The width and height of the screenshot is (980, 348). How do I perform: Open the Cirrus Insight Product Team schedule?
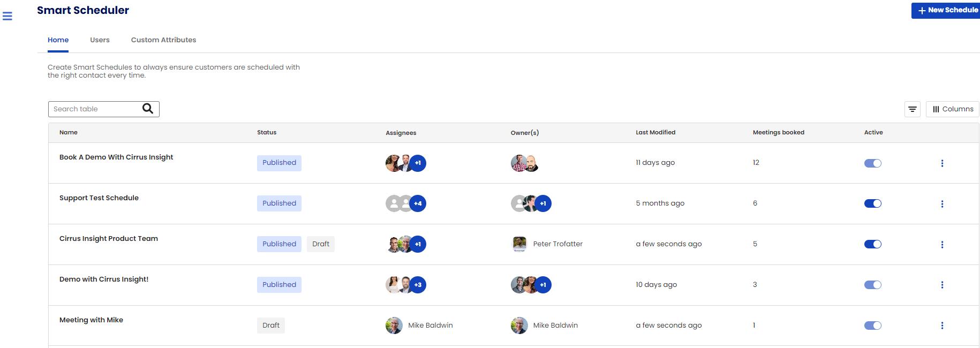coord(109,239)
